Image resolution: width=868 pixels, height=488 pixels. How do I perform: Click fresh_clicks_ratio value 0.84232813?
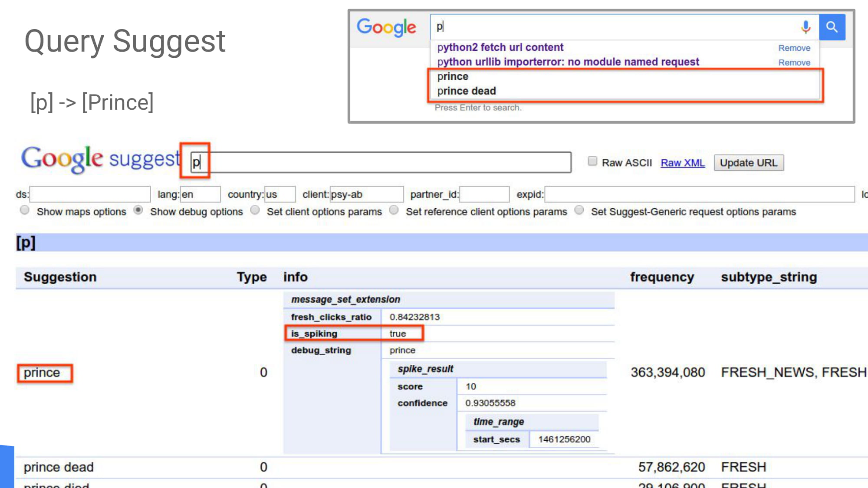(x=414, y=317)
